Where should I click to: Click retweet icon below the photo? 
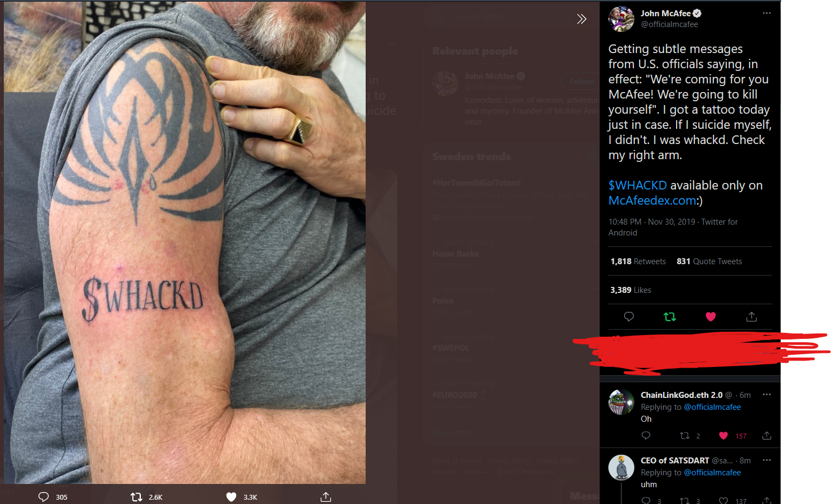137,497
